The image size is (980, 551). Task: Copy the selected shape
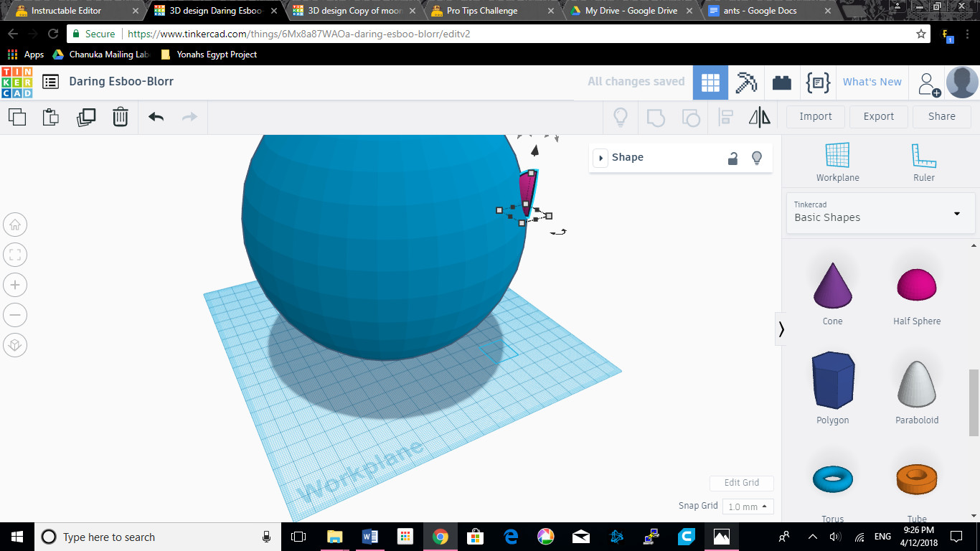click(17, 117)
